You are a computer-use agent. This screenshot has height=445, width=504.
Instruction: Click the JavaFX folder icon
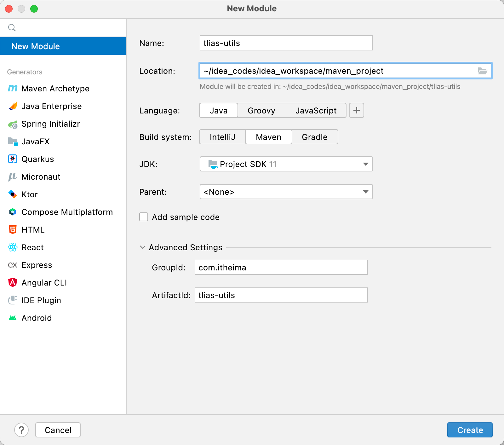click(13, 142)
